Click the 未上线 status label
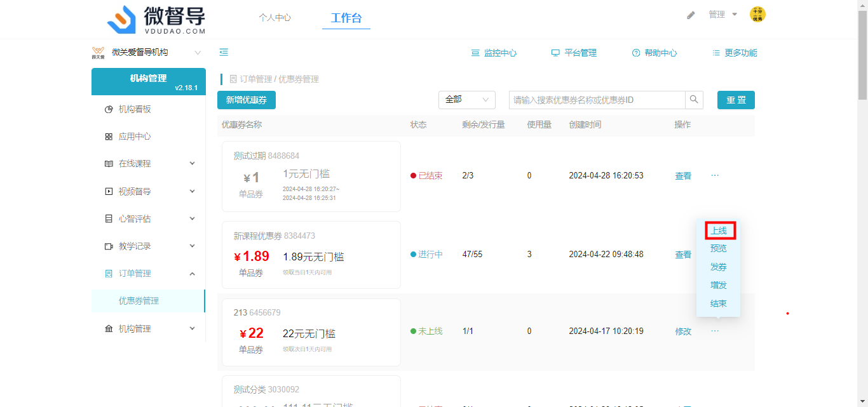The width and height of the screenshot is (868, 407). [x=426, y=331]
